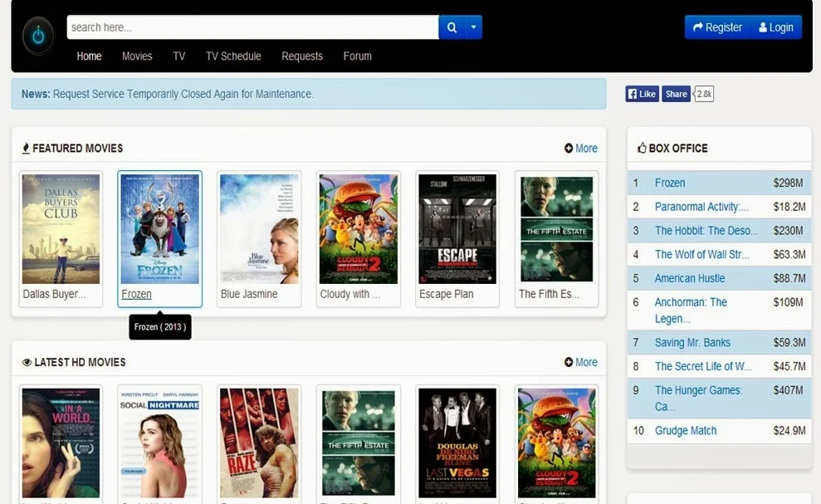Open Paranormal Activity in Box Office list
This screenshot has height=504, width=821.
[x=701, y=207]
